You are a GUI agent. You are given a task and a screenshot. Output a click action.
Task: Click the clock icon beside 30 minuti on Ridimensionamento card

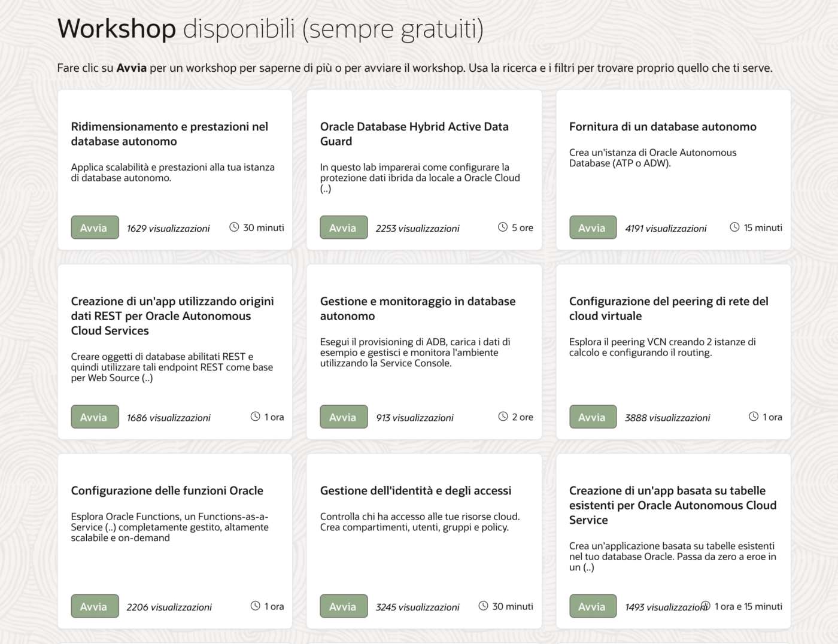tap(234, 227)
